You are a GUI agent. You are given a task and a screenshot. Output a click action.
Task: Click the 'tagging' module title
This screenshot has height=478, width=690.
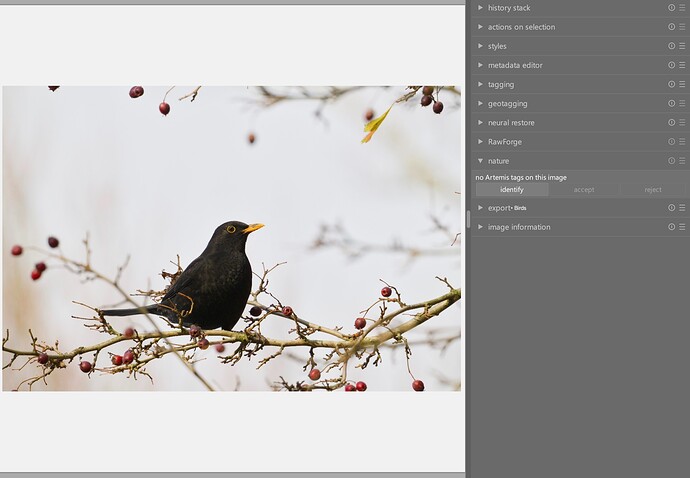click(x=501, y=85)
